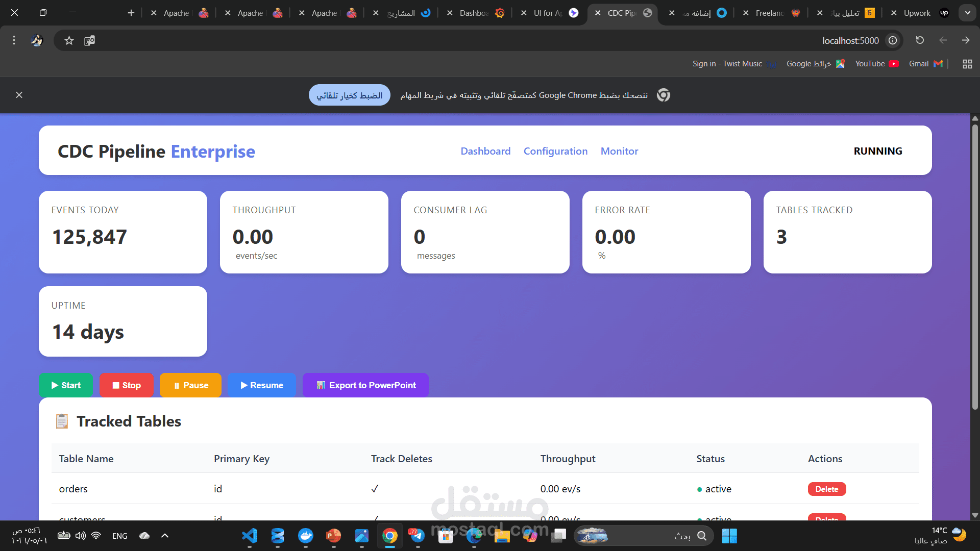
Task: Click the Throughput column header
Action: point(568,459)
